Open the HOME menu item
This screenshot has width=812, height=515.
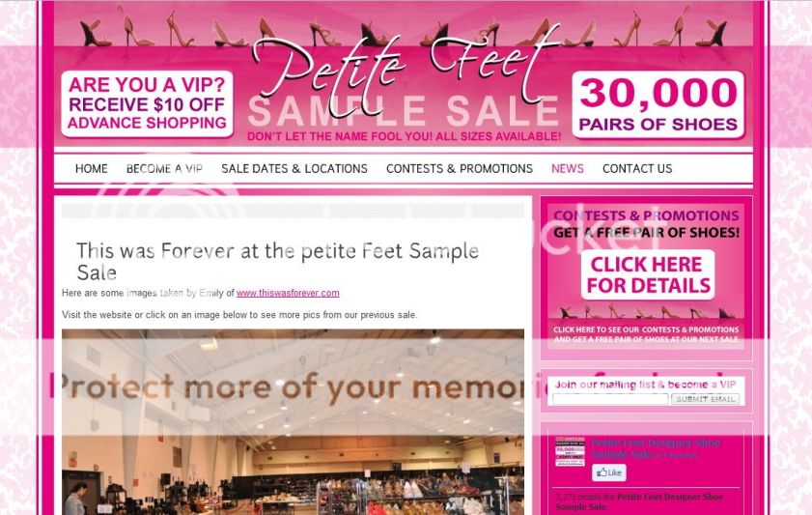(91, 169)
